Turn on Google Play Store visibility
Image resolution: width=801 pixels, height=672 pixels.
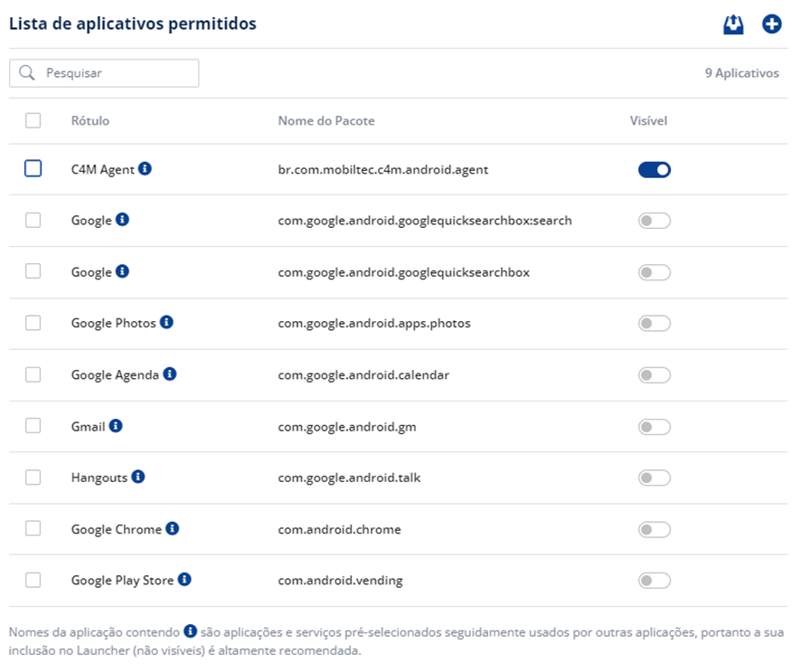(x=655, y=581)
